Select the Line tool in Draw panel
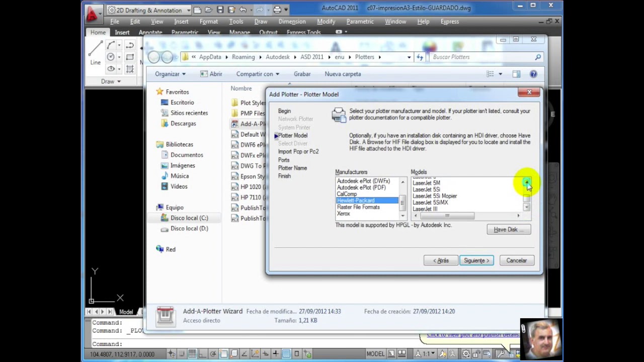Image resolution: width=644 pixels, height=362 pixels. pyautogui.click(x=96, y=53)
